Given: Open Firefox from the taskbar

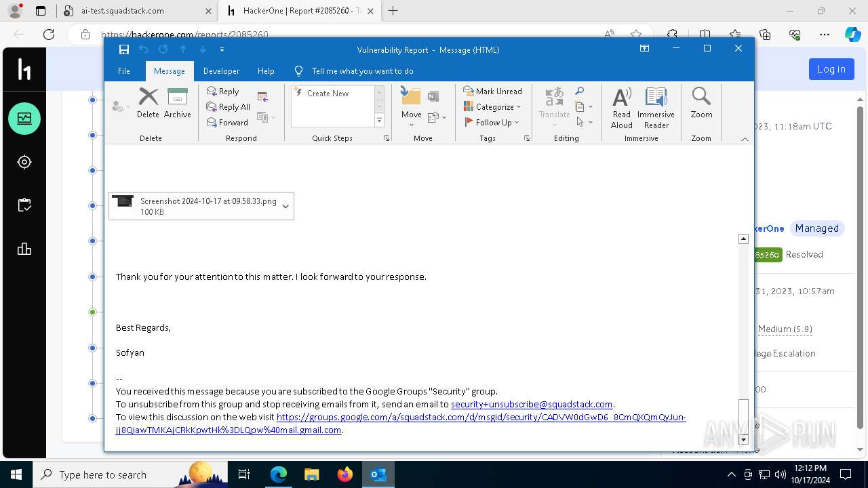Looking at the screenshot, I should (x=345, y=474).
